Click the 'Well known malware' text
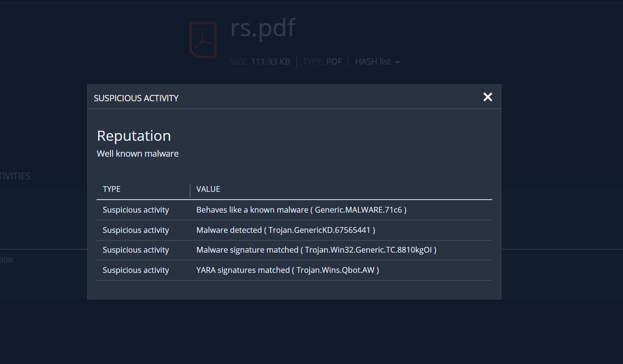Screen dimensions: 623x364 click(x=138, y=154)
